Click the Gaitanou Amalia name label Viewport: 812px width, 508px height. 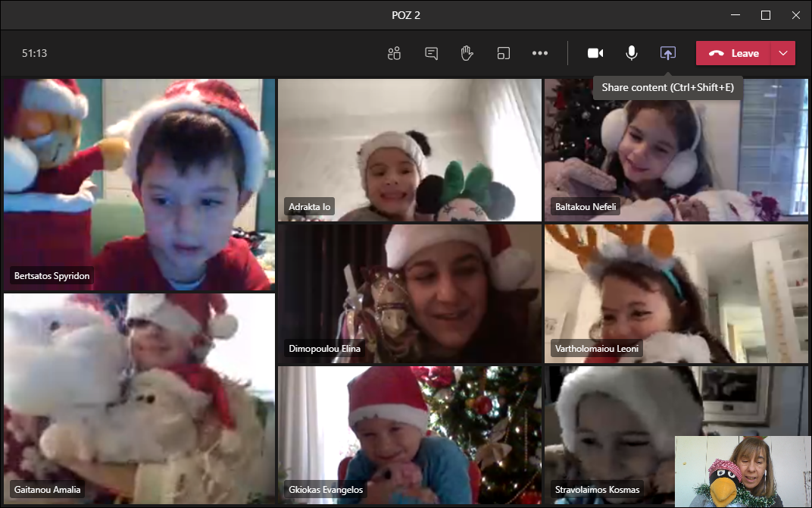(x=47, y=489)
